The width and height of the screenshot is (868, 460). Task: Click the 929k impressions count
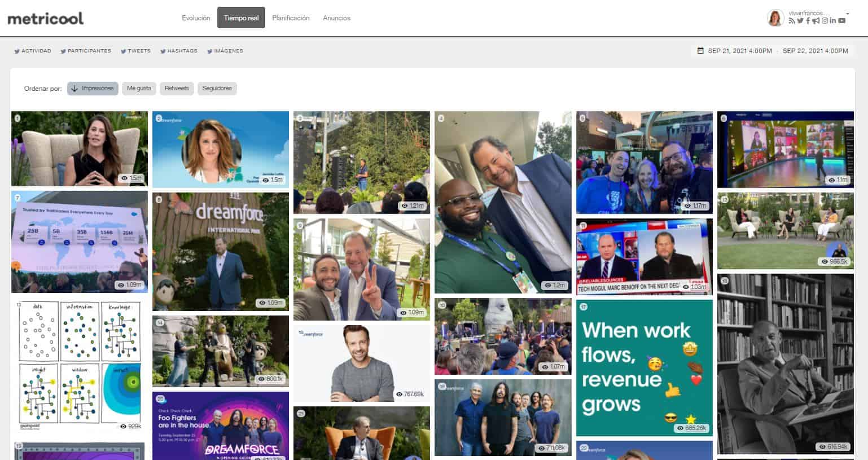[x=131, y=427]
